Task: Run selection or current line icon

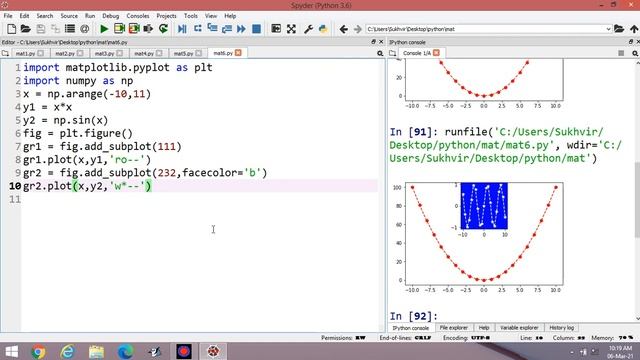Action: (x=149, y=29)
